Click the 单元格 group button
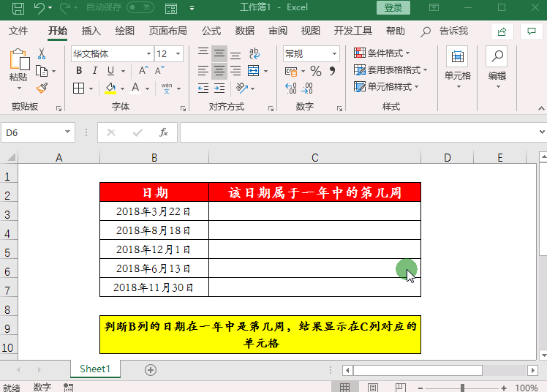This screenshot has width=547, height=392. tap(457, 68)
